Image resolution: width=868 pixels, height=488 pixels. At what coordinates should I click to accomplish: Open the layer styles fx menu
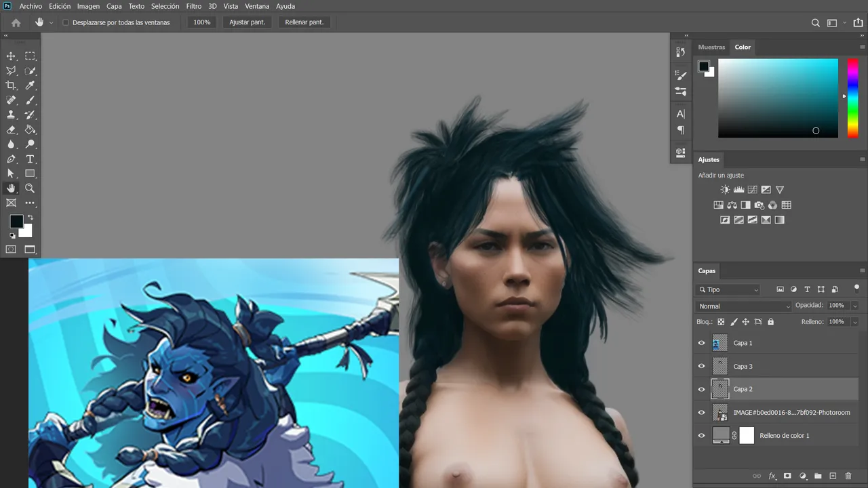tap(772, 476)
